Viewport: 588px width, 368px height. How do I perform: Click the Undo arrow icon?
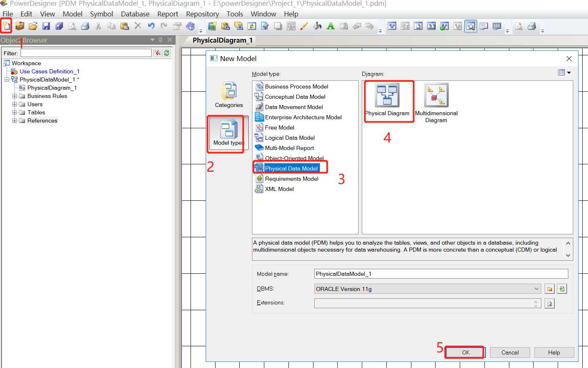(x=151, y=26)
